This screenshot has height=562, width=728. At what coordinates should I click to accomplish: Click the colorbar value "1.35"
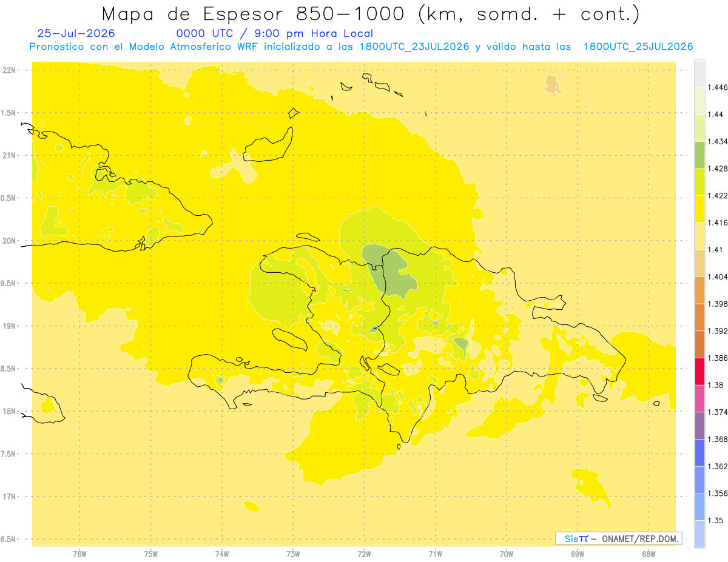coord(716,520)
